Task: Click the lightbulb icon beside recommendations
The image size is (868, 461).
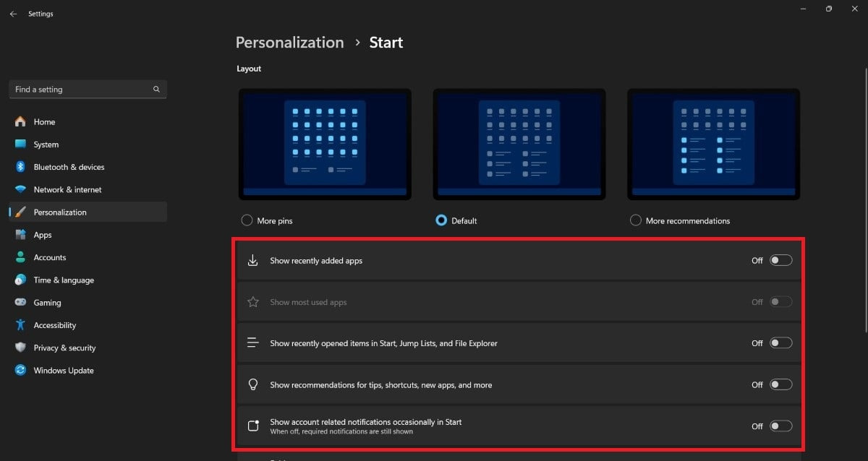Action: click(253, 384)
